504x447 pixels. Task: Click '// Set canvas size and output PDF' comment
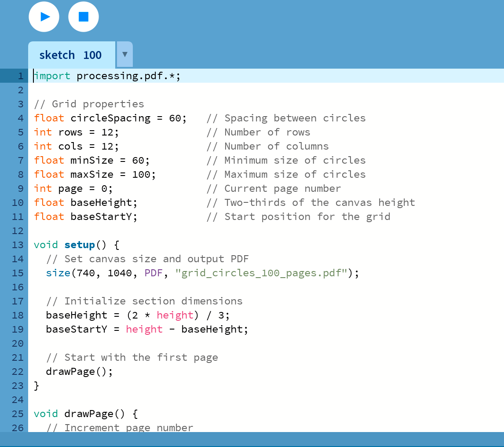click(147, 259)
